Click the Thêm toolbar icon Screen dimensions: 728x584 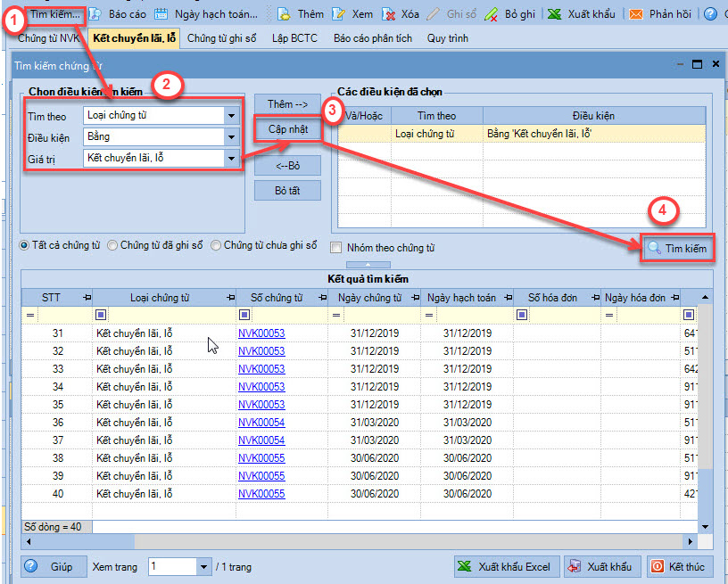[284, 14]
